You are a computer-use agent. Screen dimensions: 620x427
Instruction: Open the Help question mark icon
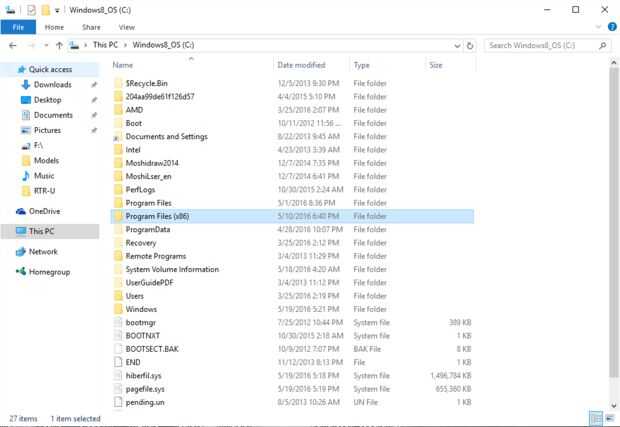tap(612, 27)
